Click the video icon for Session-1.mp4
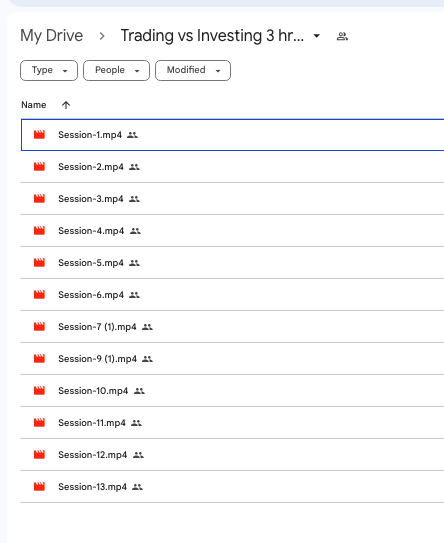 coord(39,135)
